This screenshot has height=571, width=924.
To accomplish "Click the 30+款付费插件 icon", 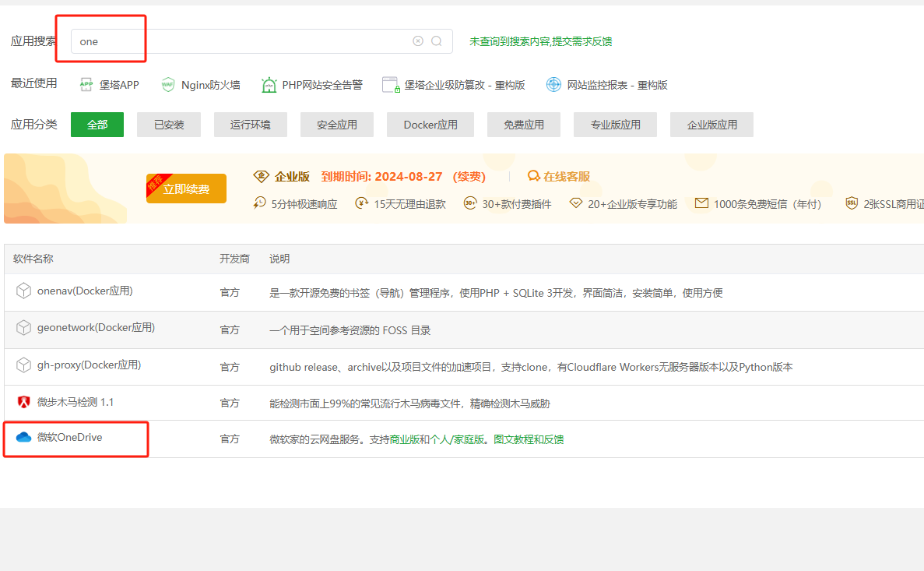I will (470, 203).
